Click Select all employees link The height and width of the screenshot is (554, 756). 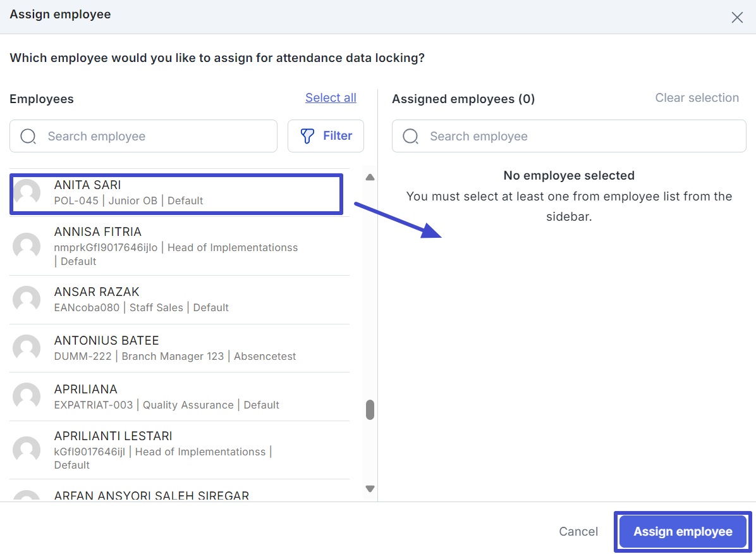(x=331, y=98)
